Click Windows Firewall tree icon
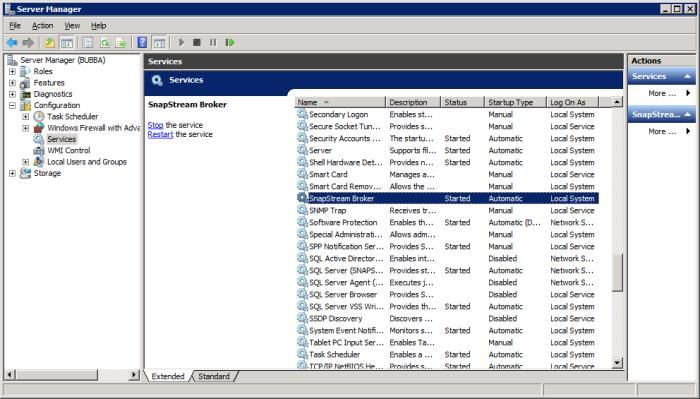The height and width of the screenshot is (399, 700). click(39, 128)
